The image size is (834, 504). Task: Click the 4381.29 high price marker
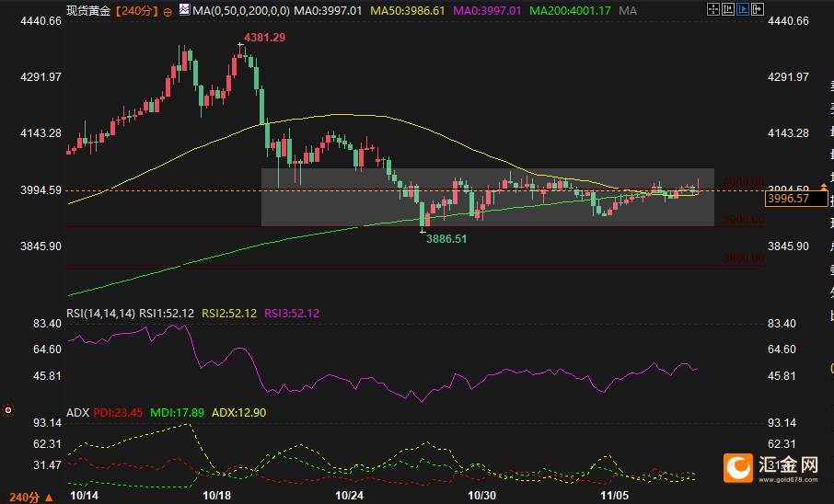[263, 38]
